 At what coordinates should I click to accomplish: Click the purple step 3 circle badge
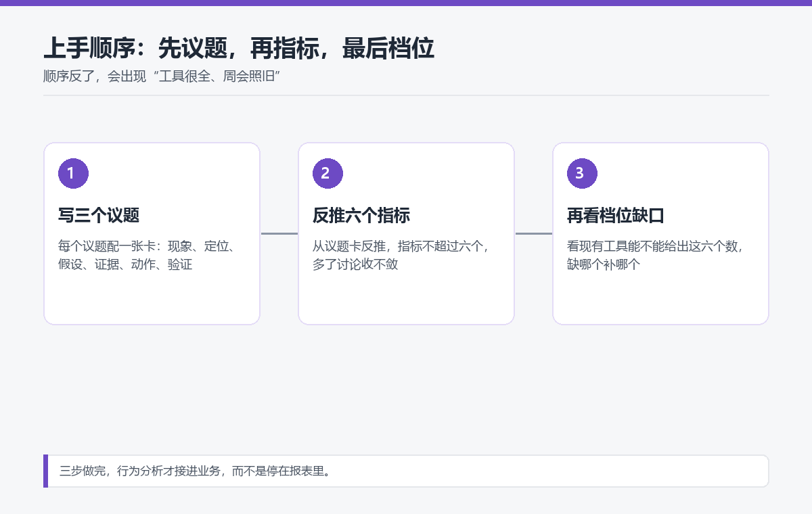pos(583,173)
